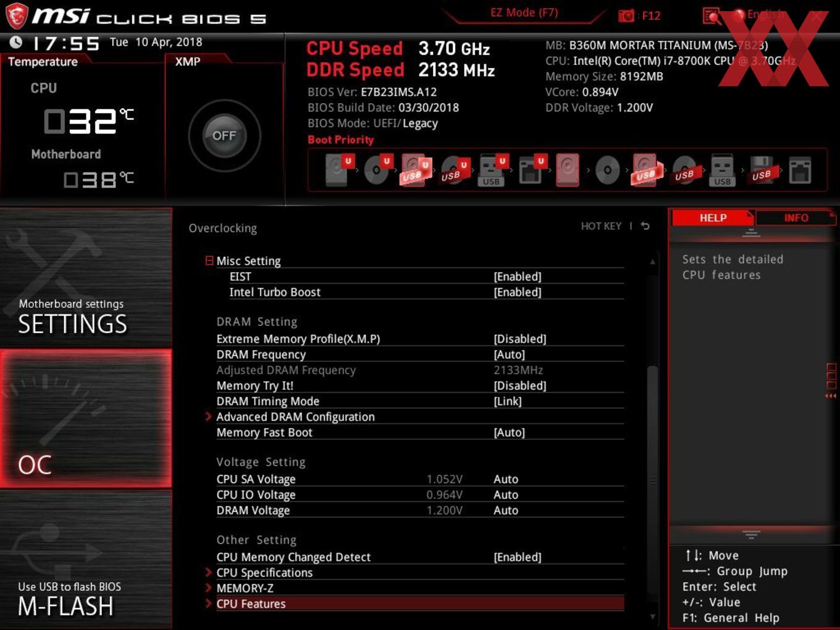
Task: Click the Motherboard temperature 38°C readout
Action: 99,180
